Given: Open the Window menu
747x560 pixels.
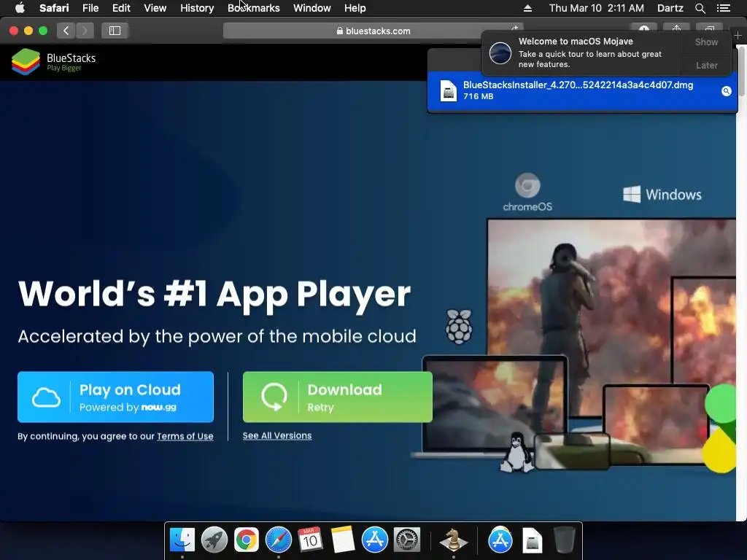Looking at the screenshot, I should (x=312, y=7).
